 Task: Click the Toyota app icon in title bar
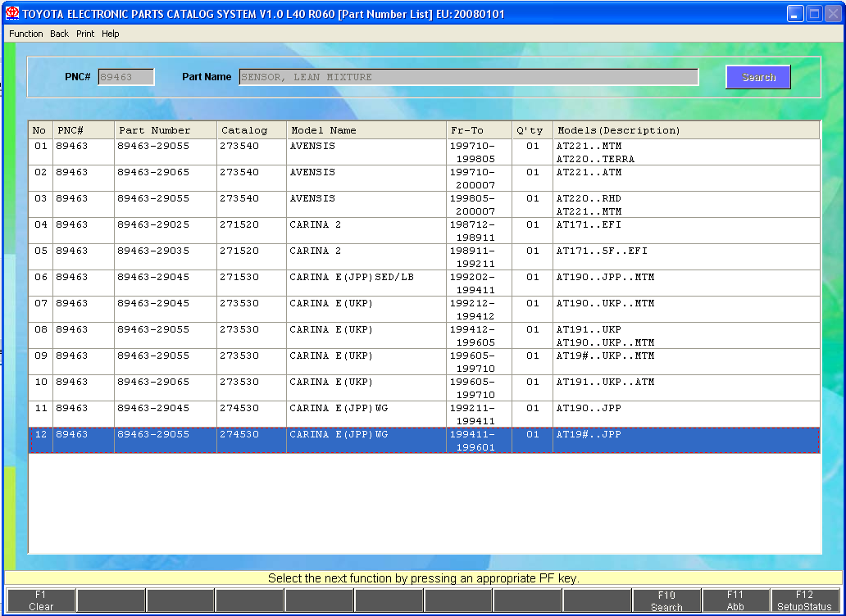click(12, 14)
